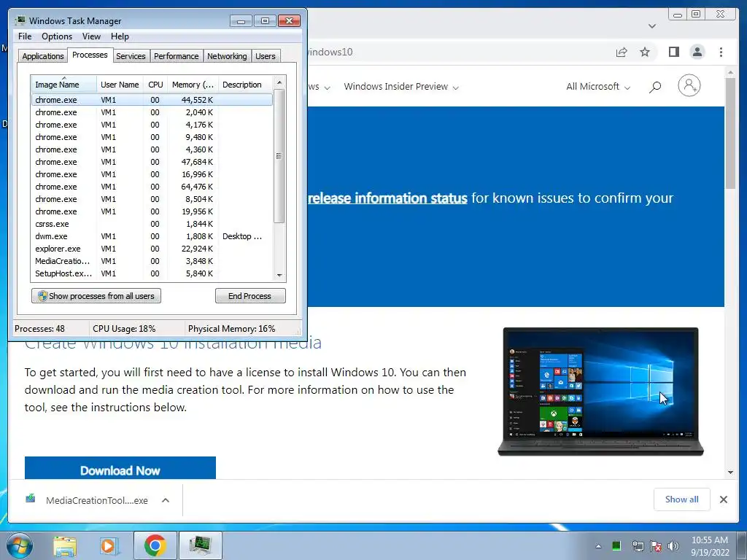Select the csrss.exe process row
Image resolution: width=747 pixels, height=560 pixels.
click(152, 224)
